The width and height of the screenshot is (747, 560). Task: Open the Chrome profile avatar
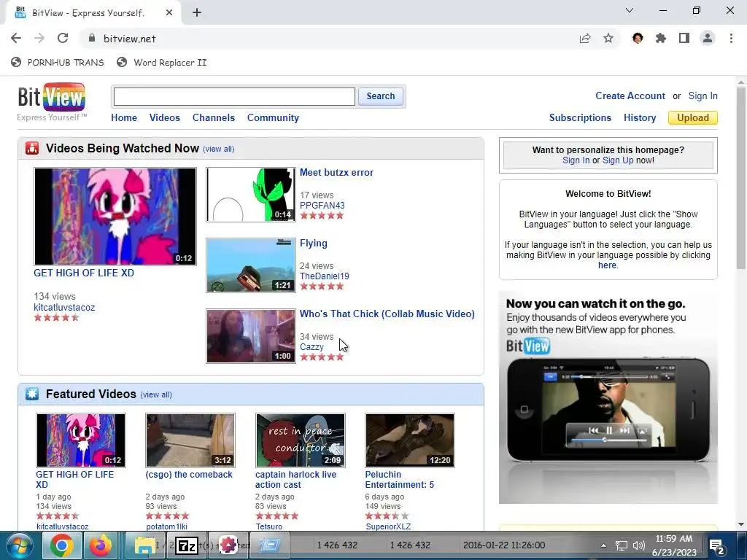708,38
